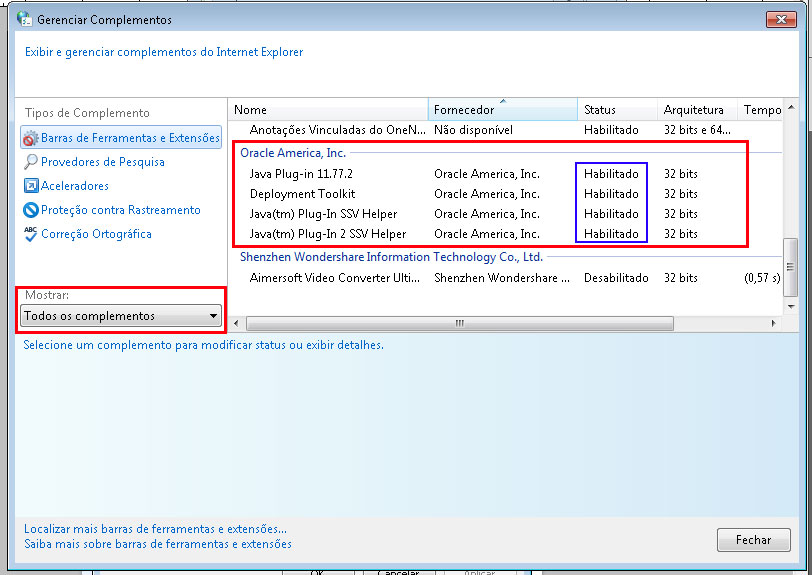Select Aimersoft Video Converter add-on
The width and height of the screenshot is (812, 575).
[x=335, y=278]
